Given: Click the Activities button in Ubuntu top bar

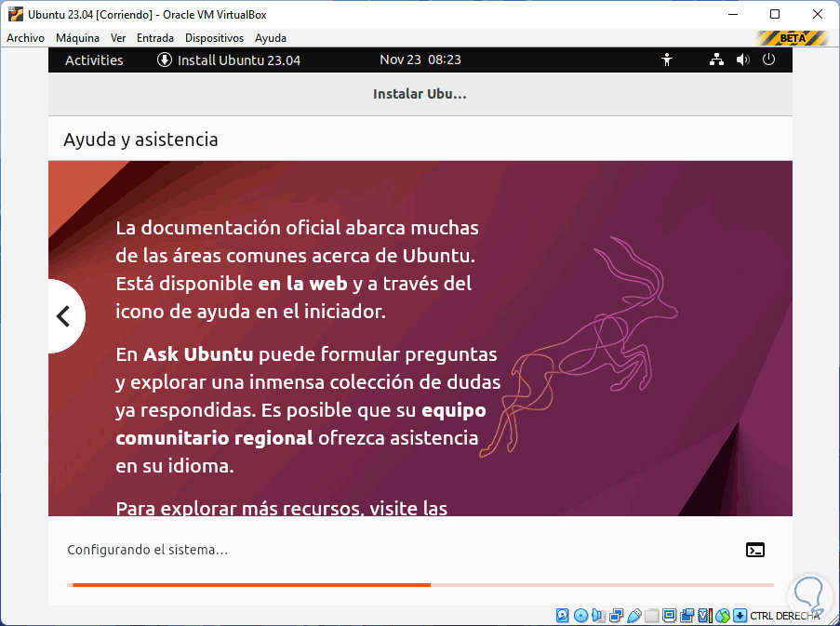Looking at the screenshot, I should click(94, 60).
